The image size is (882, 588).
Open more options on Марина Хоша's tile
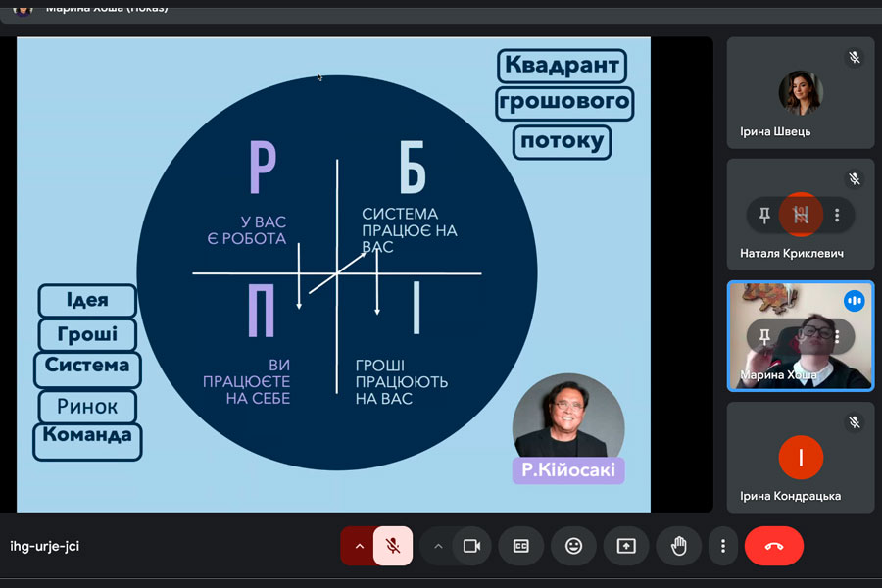(836, 336)
